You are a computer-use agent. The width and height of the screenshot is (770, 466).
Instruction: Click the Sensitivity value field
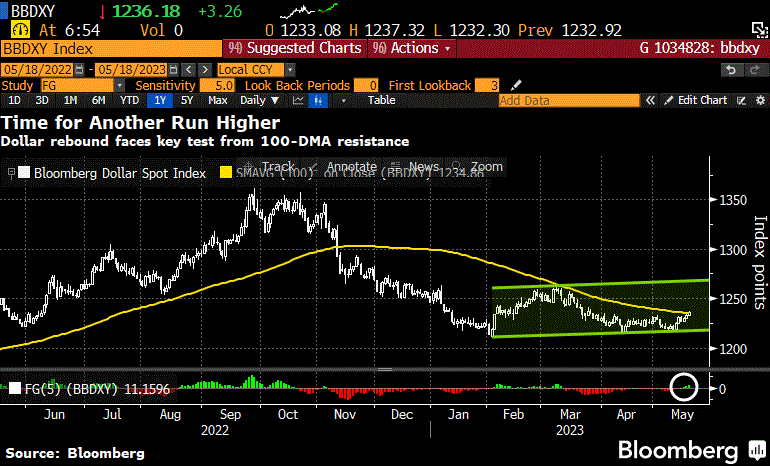point(217,85)
